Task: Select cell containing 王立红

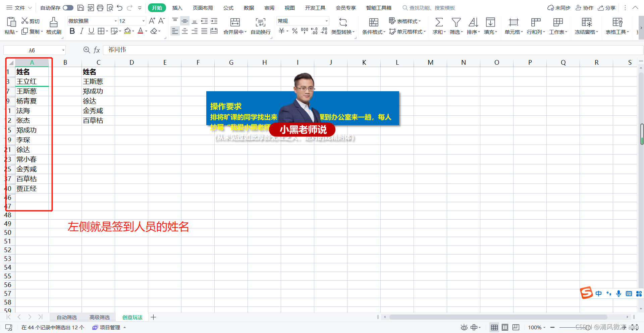Action: coord(32,81)
